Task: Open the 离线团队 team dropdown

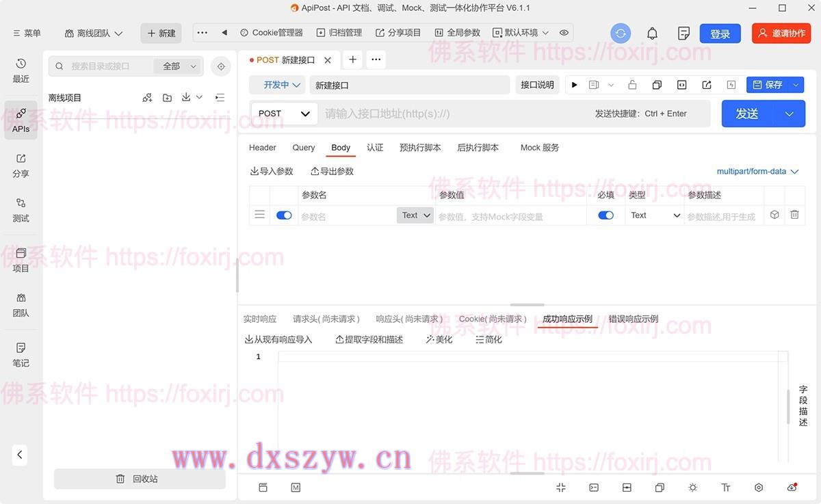Action: 94,34
